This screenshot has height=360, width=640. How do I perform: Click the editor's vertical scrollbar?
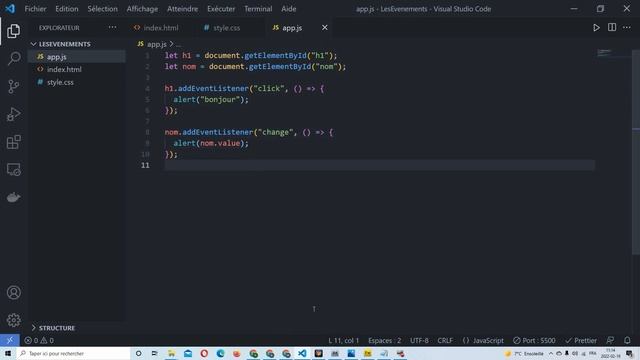coord(636,152)
